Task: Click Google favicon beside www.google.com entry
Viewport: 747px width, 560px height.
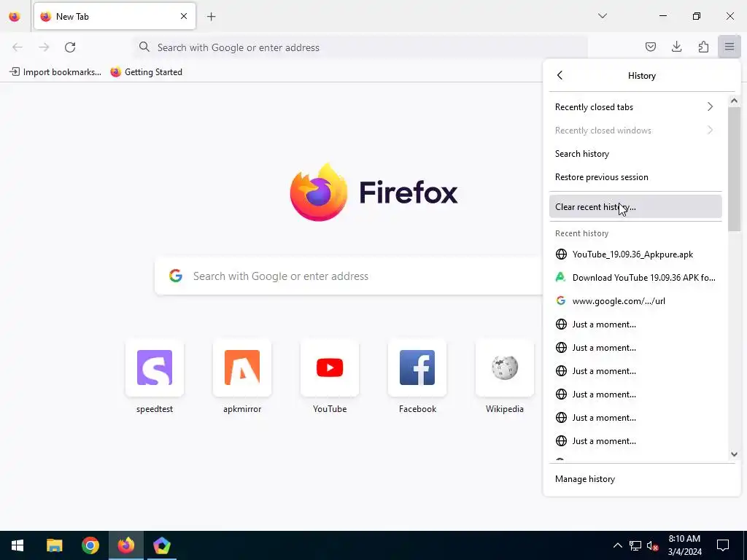Action: click(561, 300)
